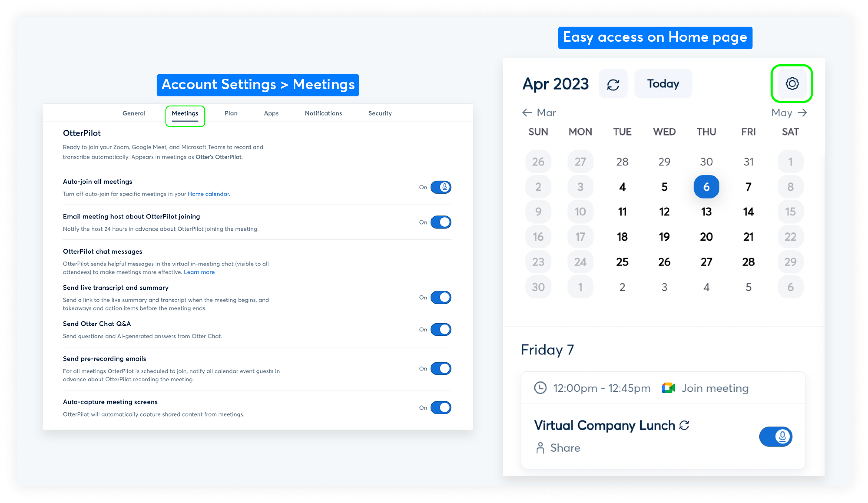Select Sunday April 9 on calendar
Screen dimensions: 868x503
coord(538,212)
